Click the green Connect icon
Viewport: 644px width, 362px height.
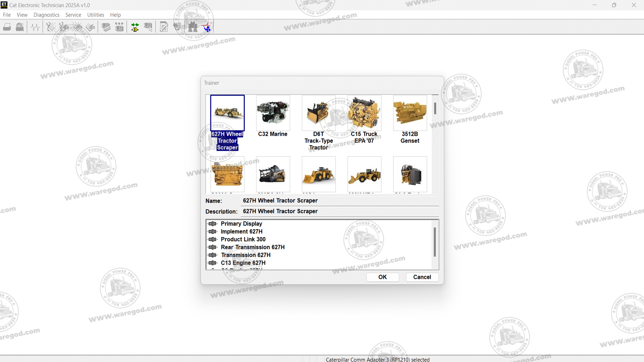click(x=135, y=27)
